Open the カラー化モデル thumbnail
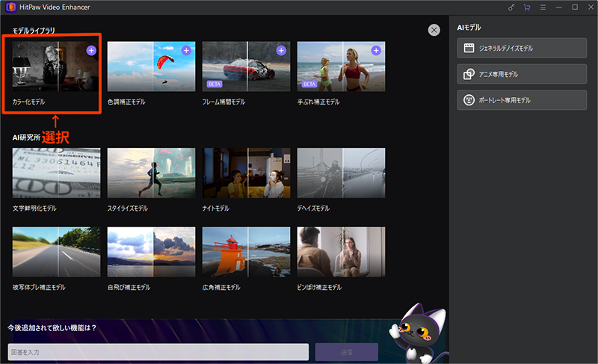This screenshot has width=598, height=364. click(56, 67)
